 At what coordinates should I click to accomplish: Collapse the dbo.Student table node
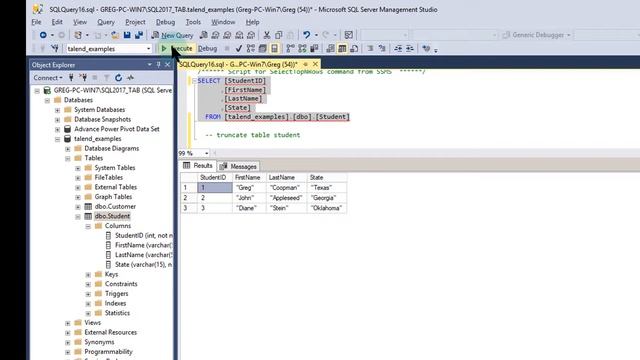(x=78, y=217)
